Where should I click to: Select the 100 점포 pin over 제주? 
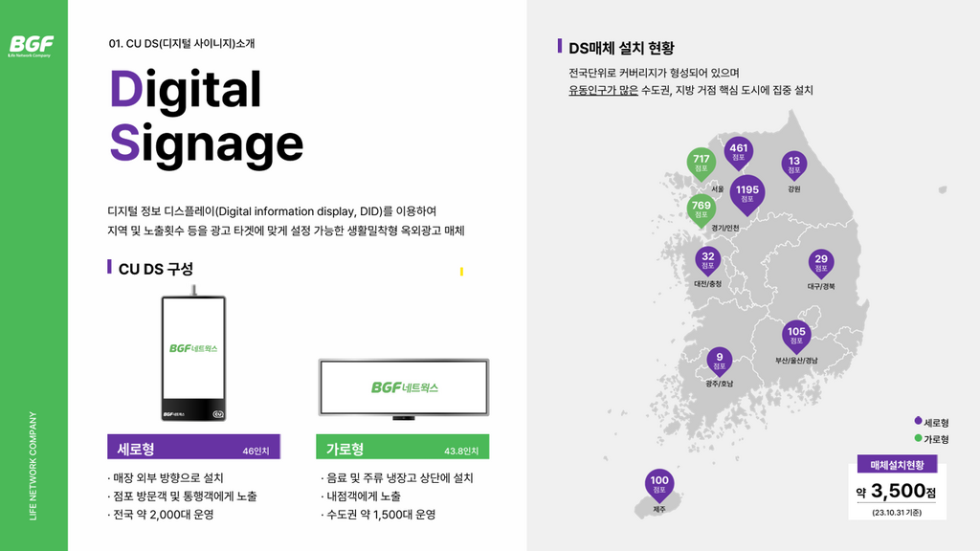[x=659, y=485]
